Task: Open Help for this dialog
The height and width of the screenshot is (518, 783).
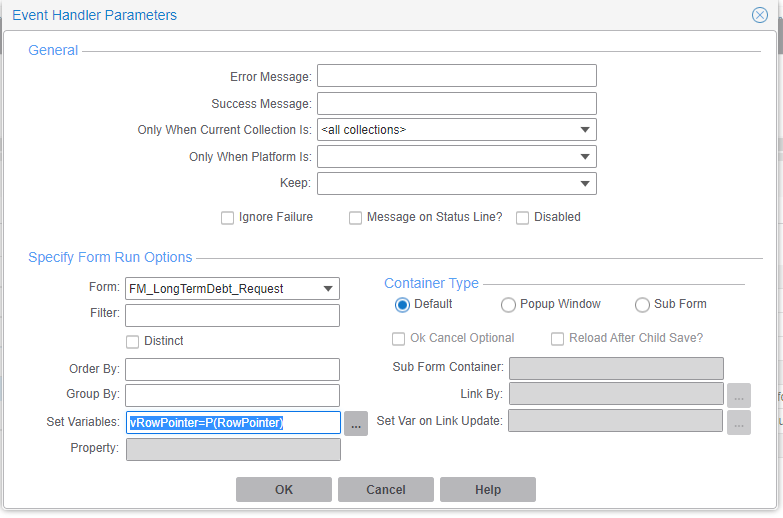Action: coord(488,490)
